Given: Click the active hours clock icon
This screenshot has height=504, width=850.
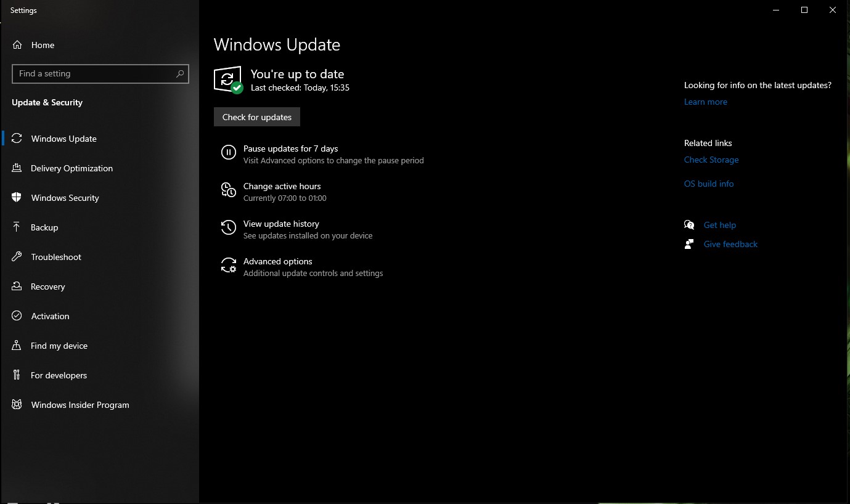Looking at the screenshot, I should pos(229,190).
